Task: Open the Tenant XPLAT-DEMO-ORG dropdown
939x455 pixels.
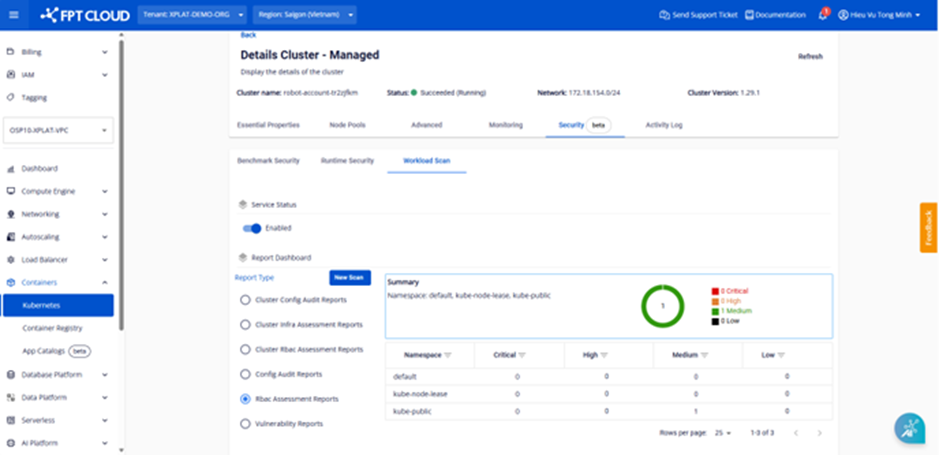Action: tap(196, 15)
